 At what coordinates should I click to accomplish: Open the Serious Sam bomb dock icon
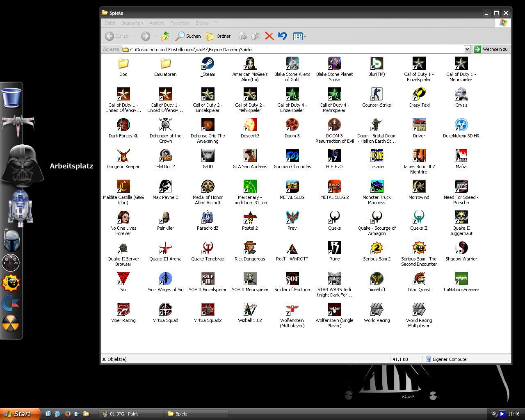(x=11, y=283)
